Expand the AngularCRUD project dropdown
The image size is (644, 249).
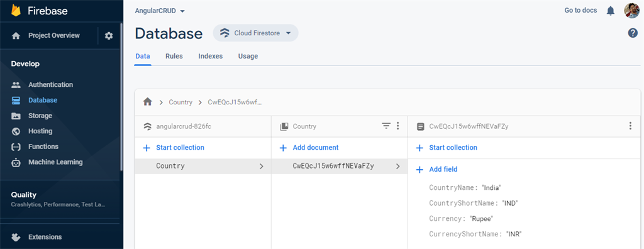pos(182,11)
